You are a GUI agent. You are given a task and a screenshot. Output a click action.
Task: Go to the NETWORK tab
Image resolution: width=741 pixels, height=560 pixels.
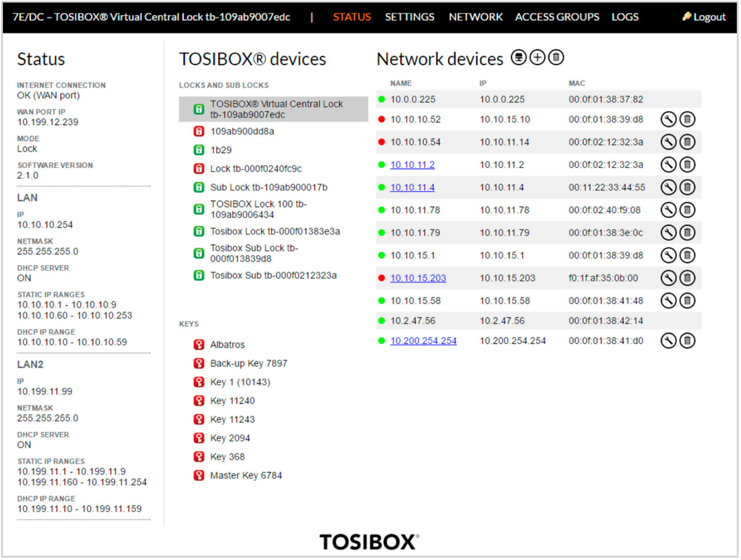click(x=476, y=17)
